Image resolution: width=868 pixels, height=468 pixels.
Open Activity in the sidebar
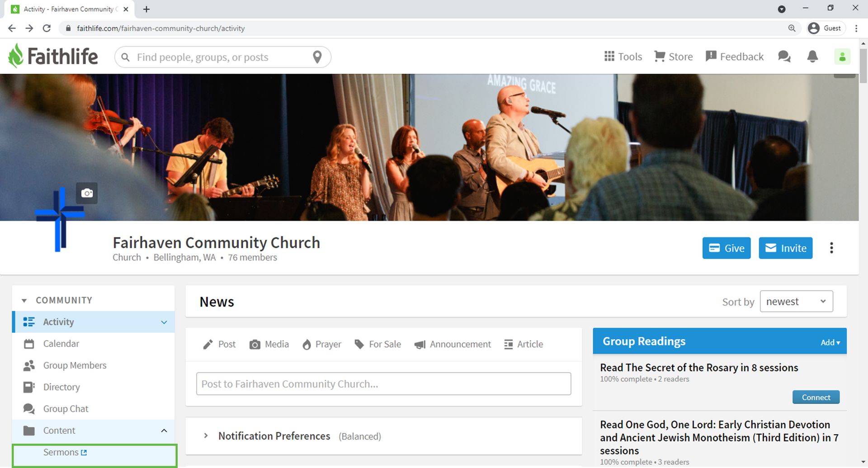[94, 322]
